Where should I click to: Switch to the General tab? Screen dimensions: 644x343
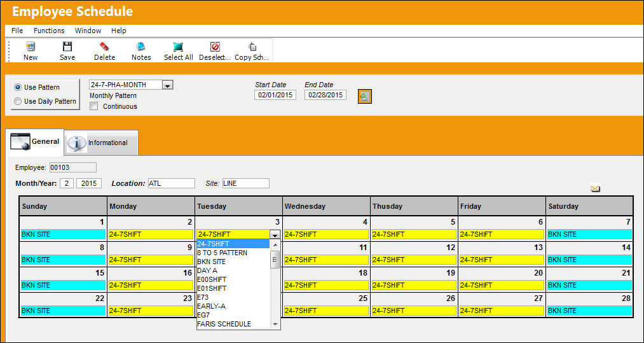[x=36, y=142]
